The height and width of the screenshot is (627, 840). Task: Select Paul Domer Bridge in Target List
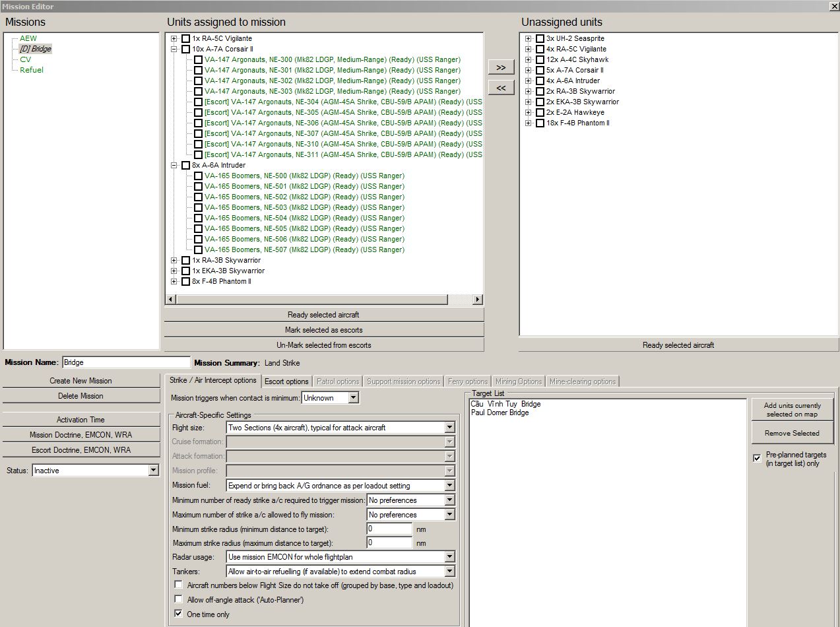[500, 412]
